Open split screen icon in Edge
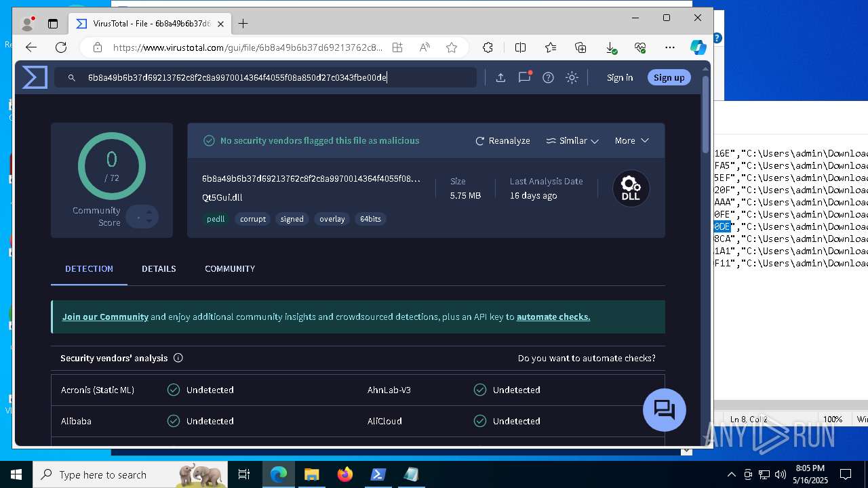Viewport: 868px width, 488px height. point(520,47)
